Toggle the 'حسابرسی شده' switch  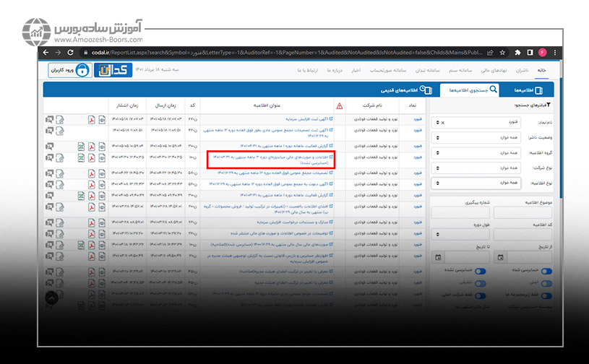click(547, 272)
